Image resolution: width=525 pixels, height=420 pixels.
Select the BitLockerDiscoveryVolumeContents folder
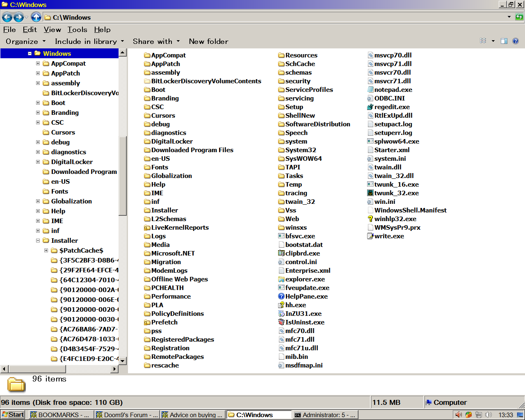pos(203,81)
